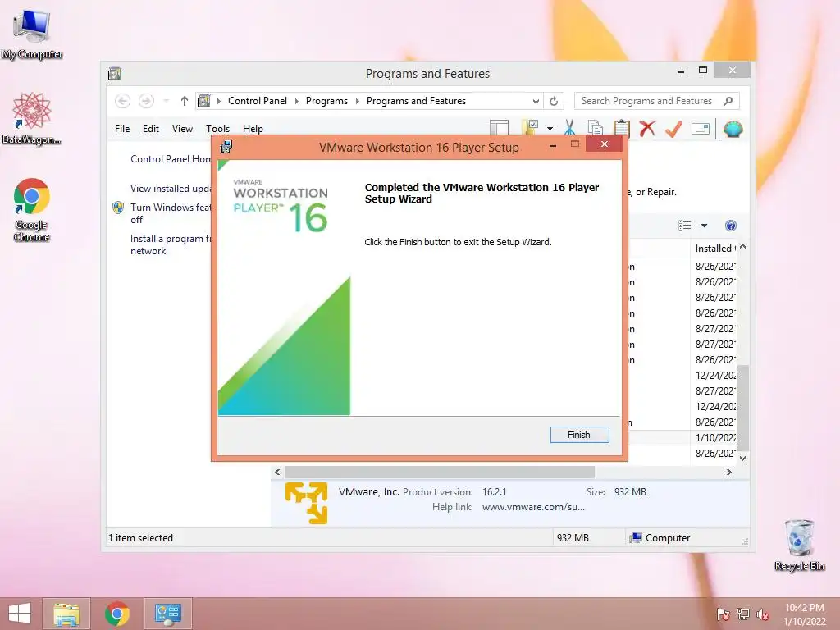Click the VMware logo icon in details pane
The image size is (840, 630).
click(x=307, y=503)
